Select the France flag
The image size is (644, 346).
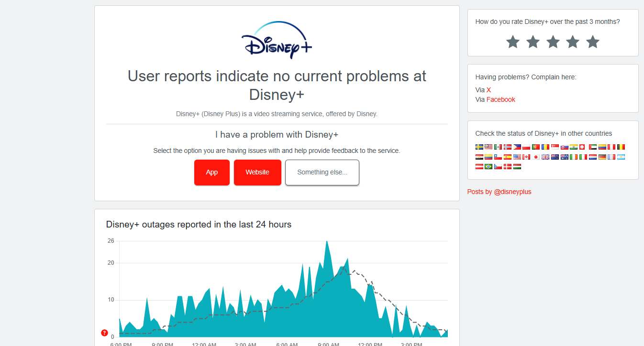611,157
